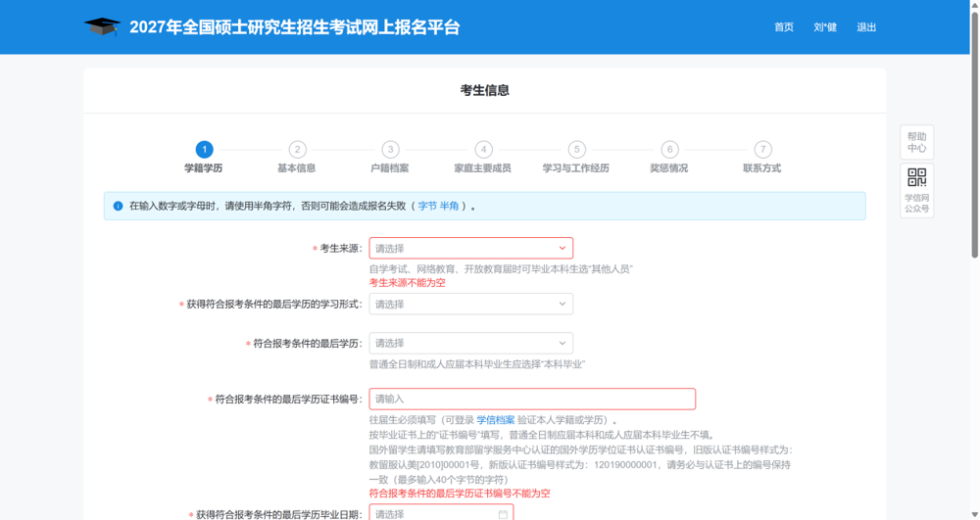Go to step 5 学习与工作经历

576,150
